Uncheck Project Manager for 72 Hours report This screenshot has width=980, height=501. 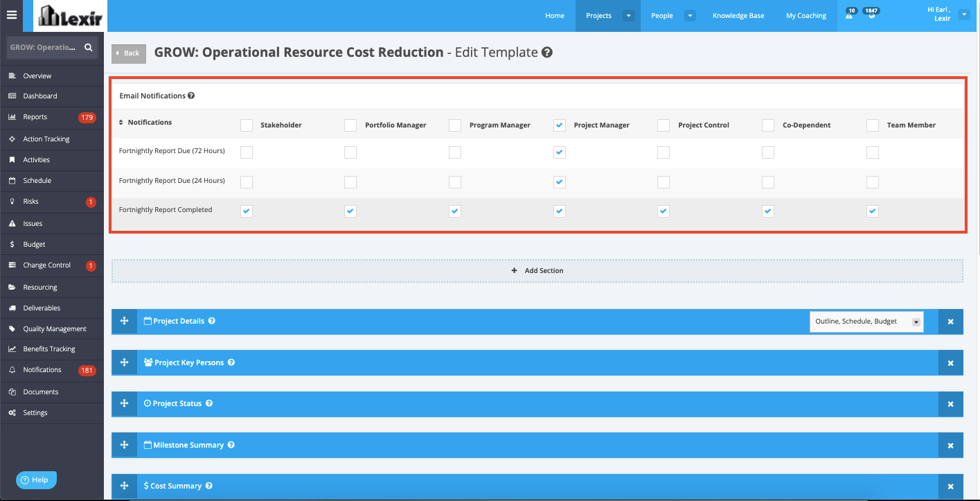(560, 152)
